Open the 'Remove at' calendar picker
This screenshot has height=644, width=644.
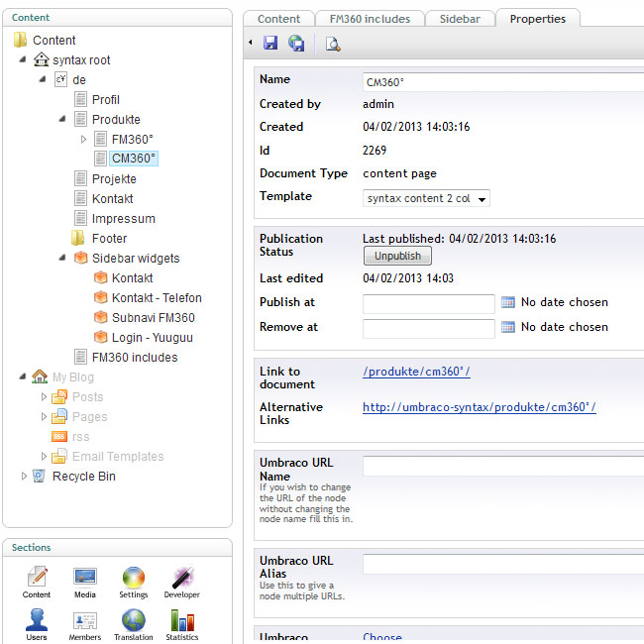[508, 327]
